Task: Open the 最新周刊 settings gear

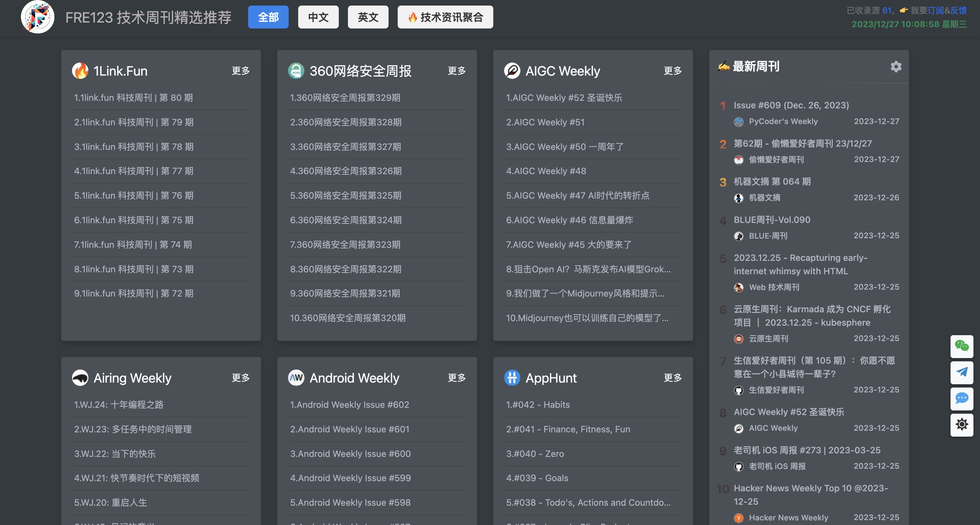Action: coord(896,66)
